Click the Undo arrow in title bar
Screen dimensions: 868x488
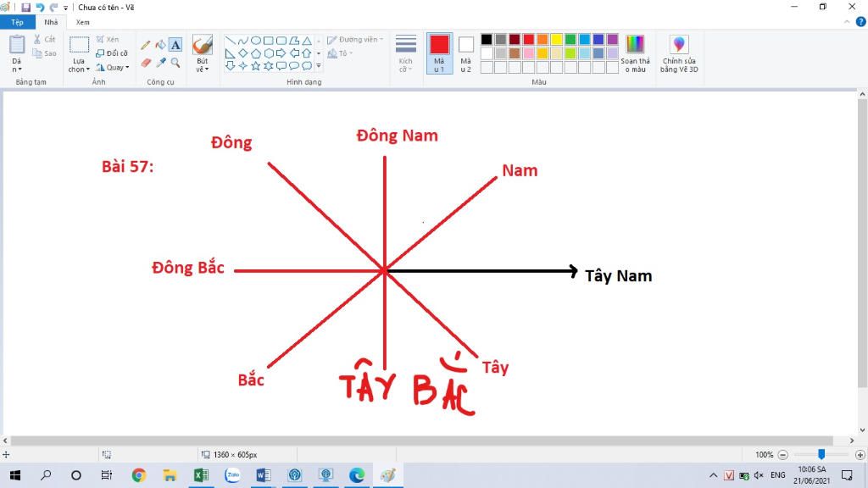point(40,7)
